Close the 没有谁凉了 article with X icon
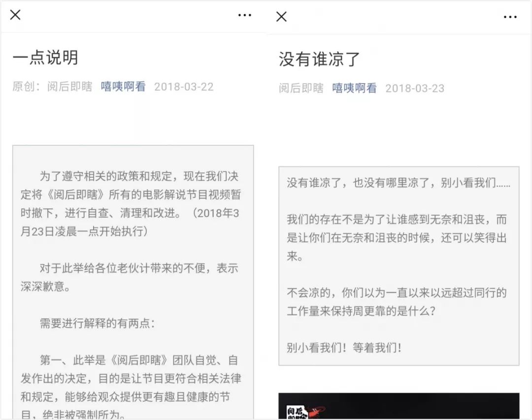Screen dimensions: 532x420 (x=281, y=16)
